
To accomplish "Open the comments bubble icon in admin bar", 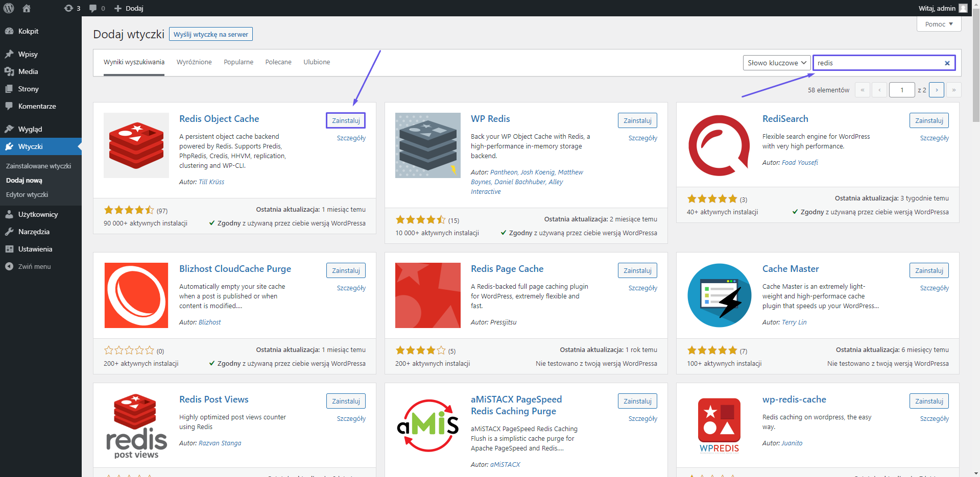I will click(x=97, y=8).
